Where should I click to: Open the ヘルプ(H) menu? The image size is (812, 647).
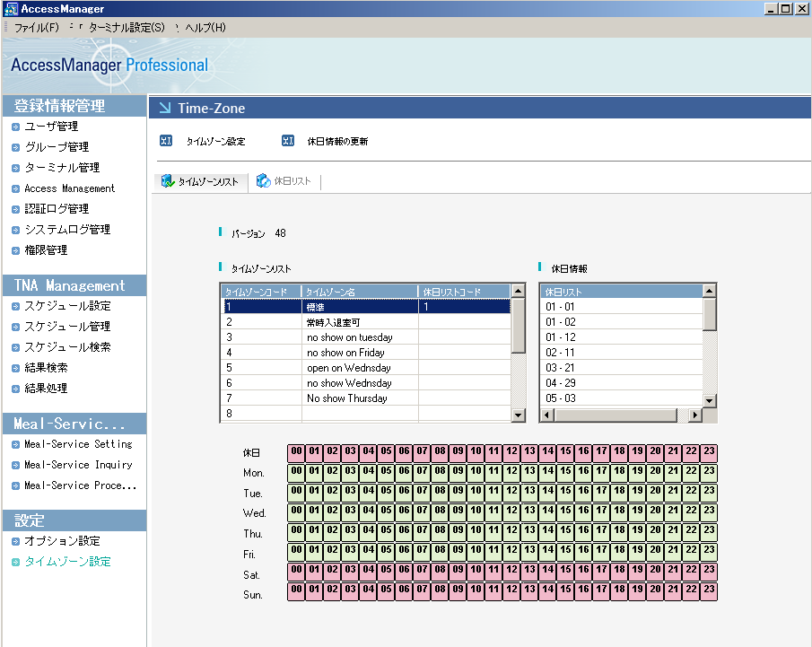click(x=205, y=28)
